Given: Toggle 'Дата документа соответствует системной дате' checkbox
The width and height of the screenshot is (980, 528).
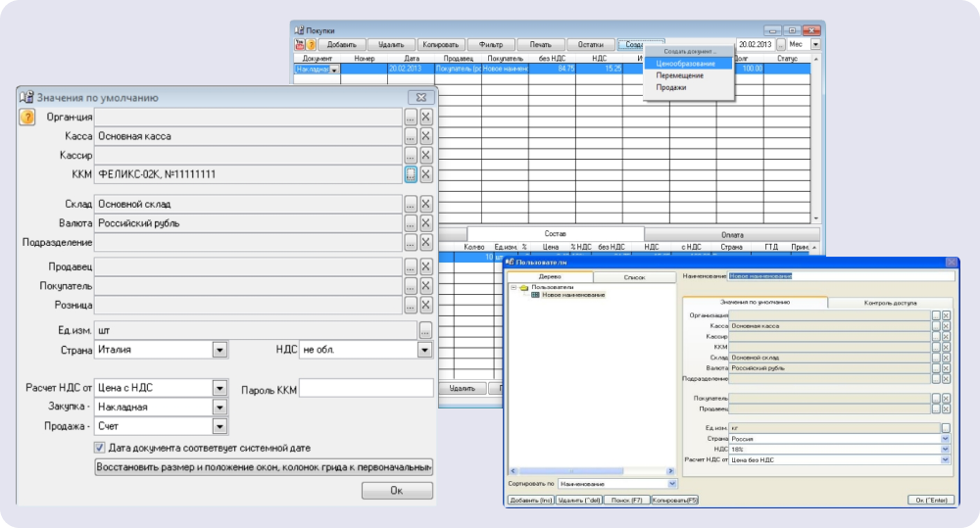Looking at the screenshot, I should [x=99, y=448].
